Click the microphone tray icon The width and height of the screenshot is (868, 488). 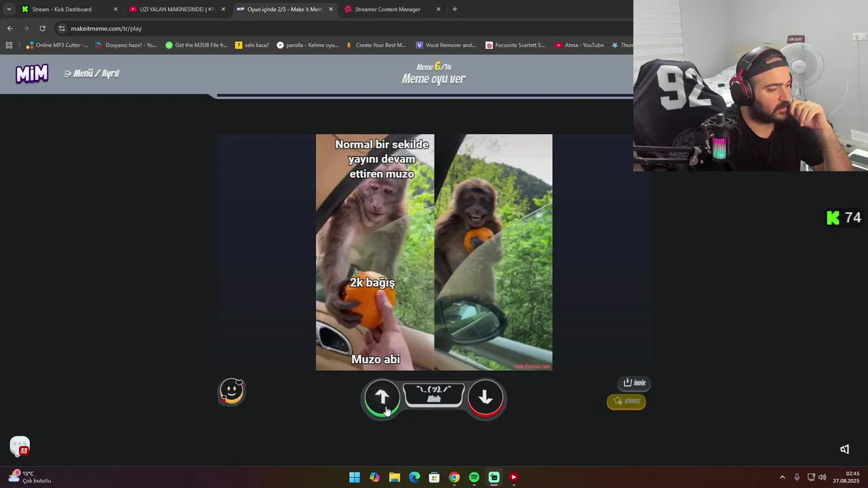click(x=797, y=477)
